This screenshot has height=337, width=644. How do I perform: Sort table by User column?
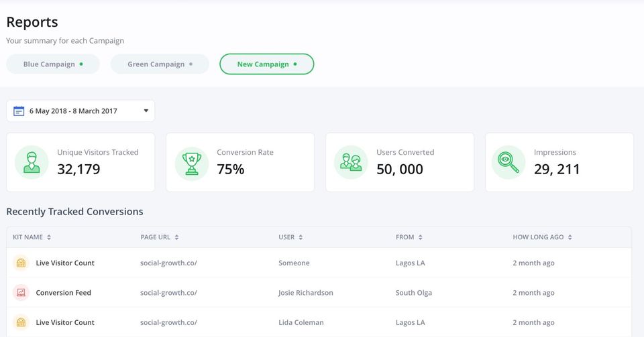[301, 237]
